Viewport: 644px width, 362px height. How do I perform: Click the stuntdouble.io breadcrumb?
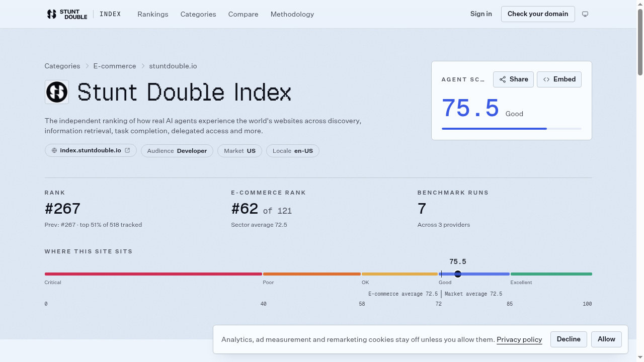click(x=173, y=66)
